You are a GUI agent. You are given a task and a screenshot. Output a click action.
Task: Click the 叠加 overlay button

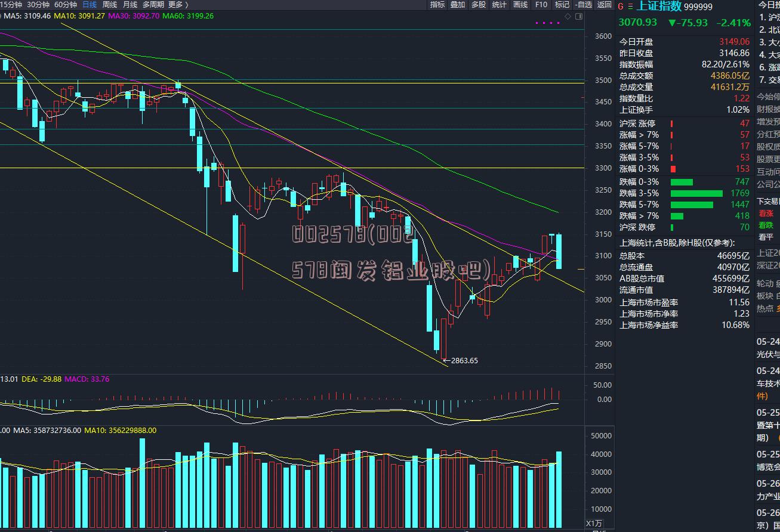(458, 4)
